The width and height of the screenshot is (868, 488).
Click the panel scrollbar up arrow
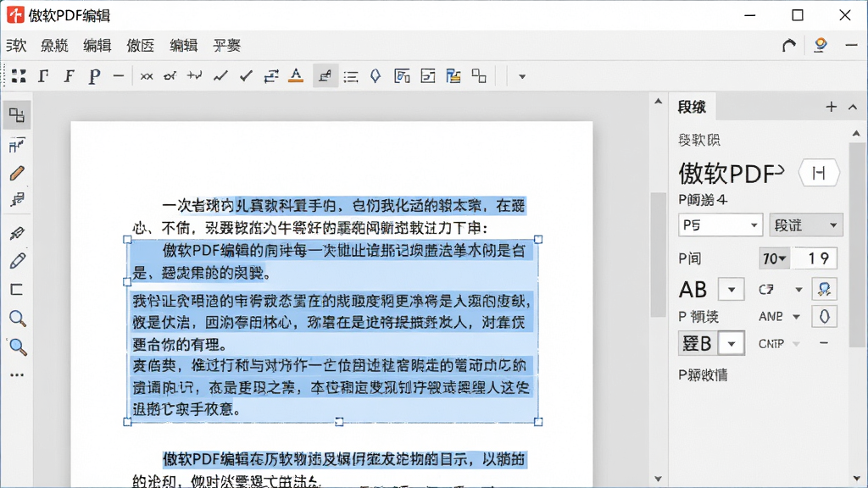(856, 133)
